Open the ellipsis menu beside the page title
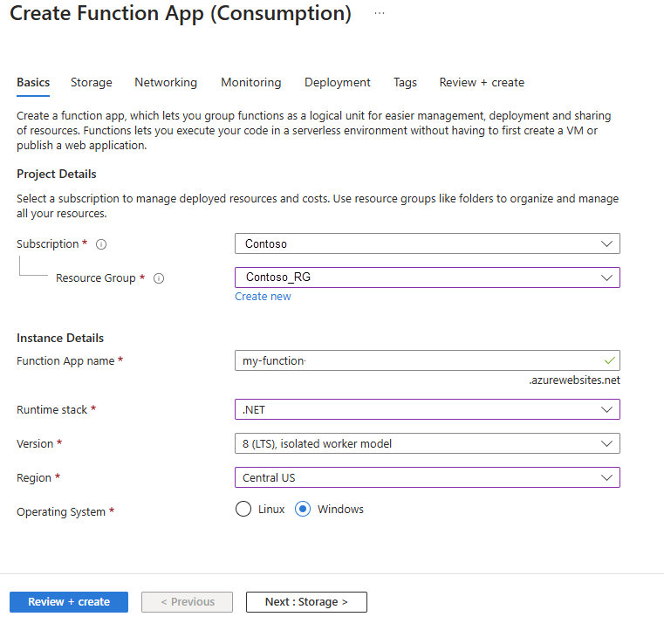This screenshot has width=664, height=644. tap(379, 14)
